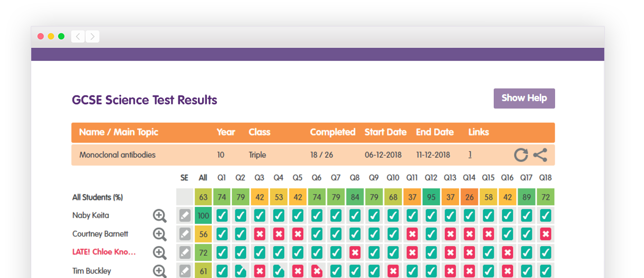Open magnifier for LATE! Chloe Kno…
Image resolution: width=644 pixels, height=278 pixels.
click(160, 253)
